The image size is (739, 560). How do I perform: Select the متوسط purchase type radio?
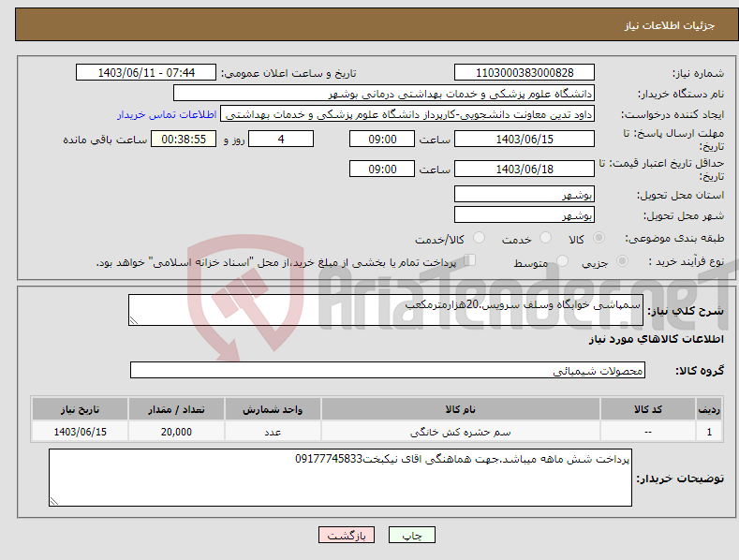coord(562,261)
